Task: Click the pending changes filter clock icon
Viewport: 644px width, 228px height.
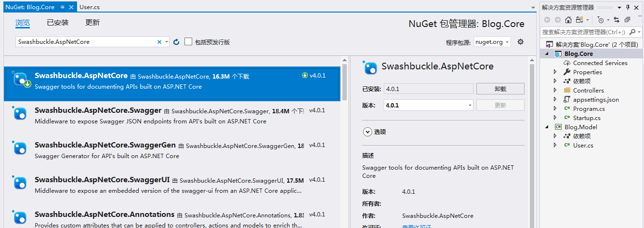Action: (x=601, y=20)
